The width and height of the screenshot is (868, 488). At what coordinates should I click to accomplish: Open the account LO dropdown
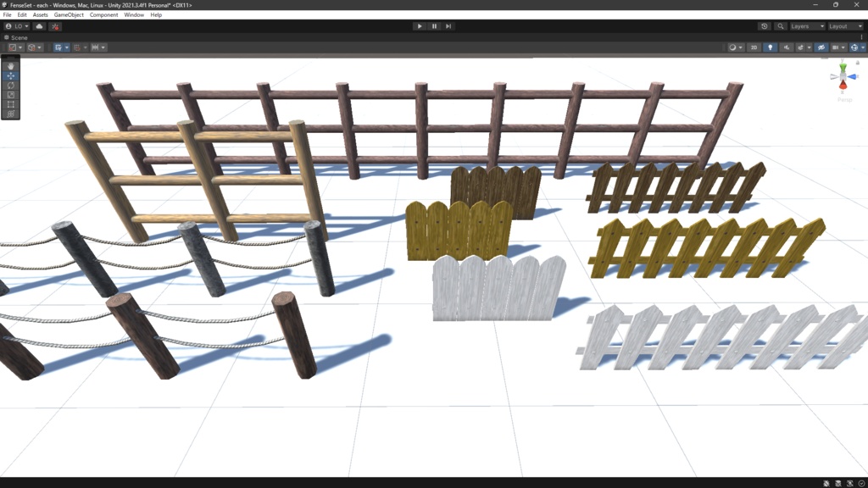17,26
